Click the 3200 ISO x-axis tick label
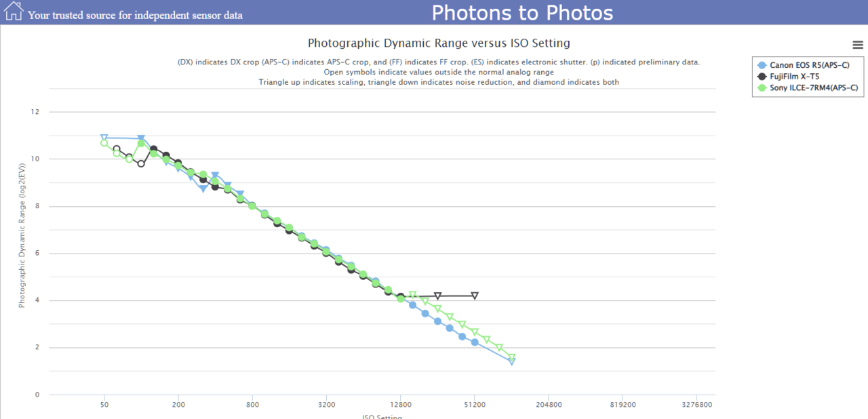This screenshot has height=419, width=868. (x=326, y=404)
